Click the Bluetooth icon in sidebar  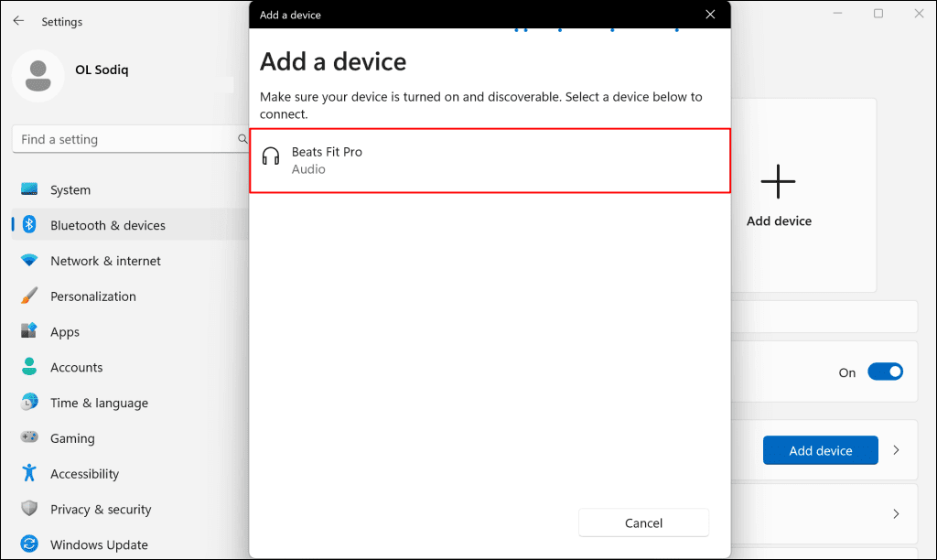pos(29,225)
